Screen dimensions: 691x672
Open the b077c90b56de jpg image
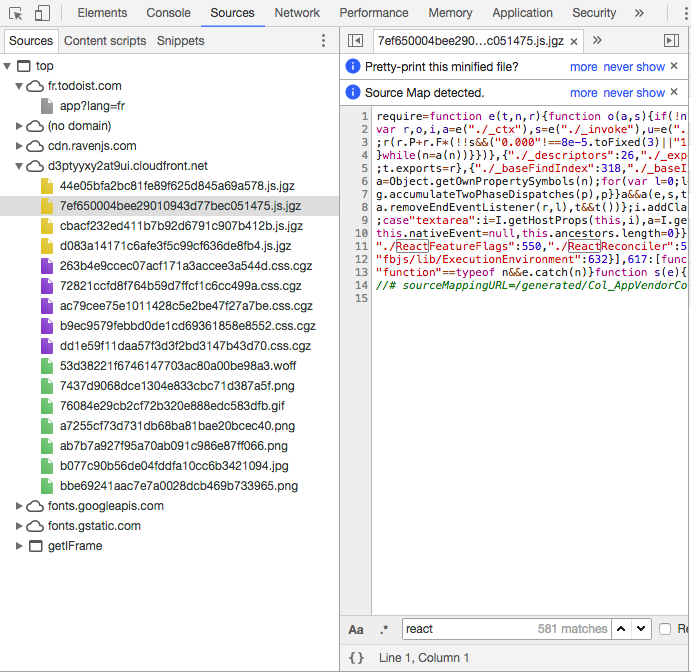[174, 466]
